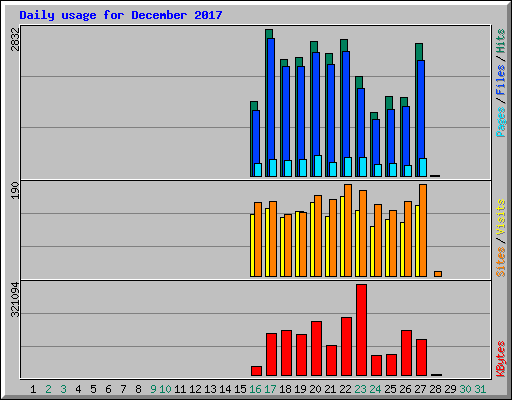Select day 27 on the x-axis
Screen dimensions: 512x400
coord(420,389)
